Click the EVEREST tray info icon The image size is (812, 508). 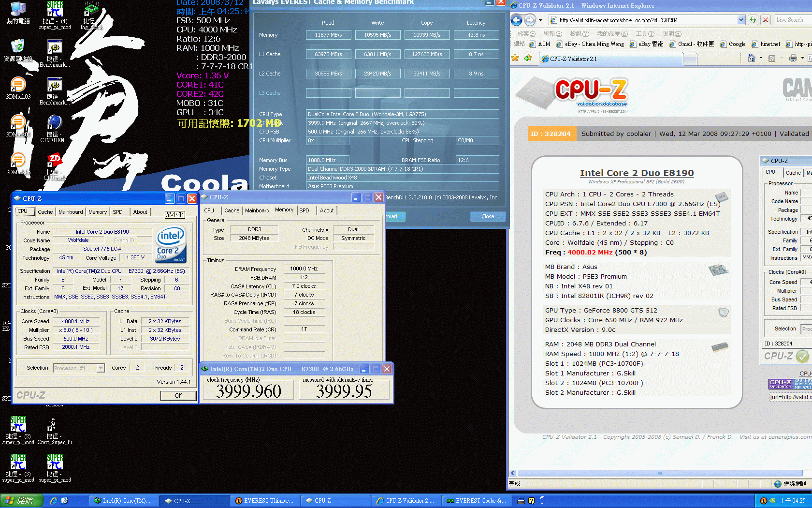763,501
